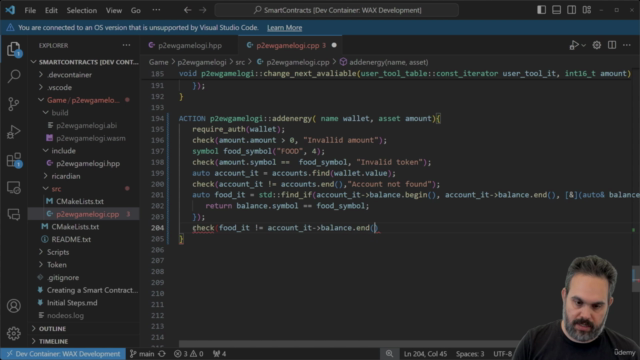
Task: Open the Search view in activity bar
Action: pos(14,76)
